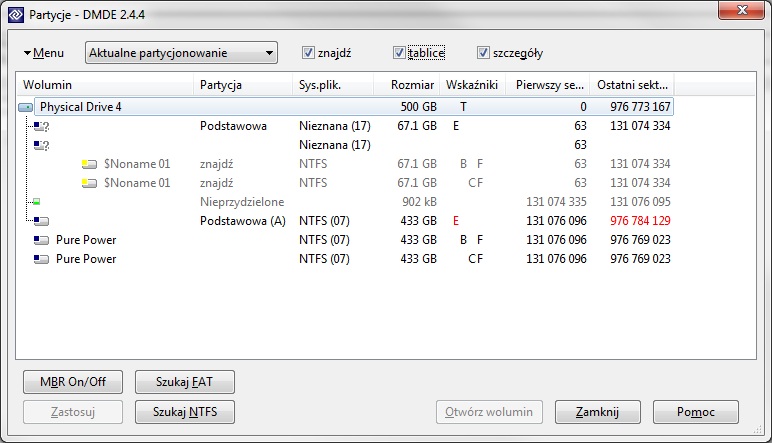
Task: Click volume icon of Pure Power B F row
Action: (41, 240)
